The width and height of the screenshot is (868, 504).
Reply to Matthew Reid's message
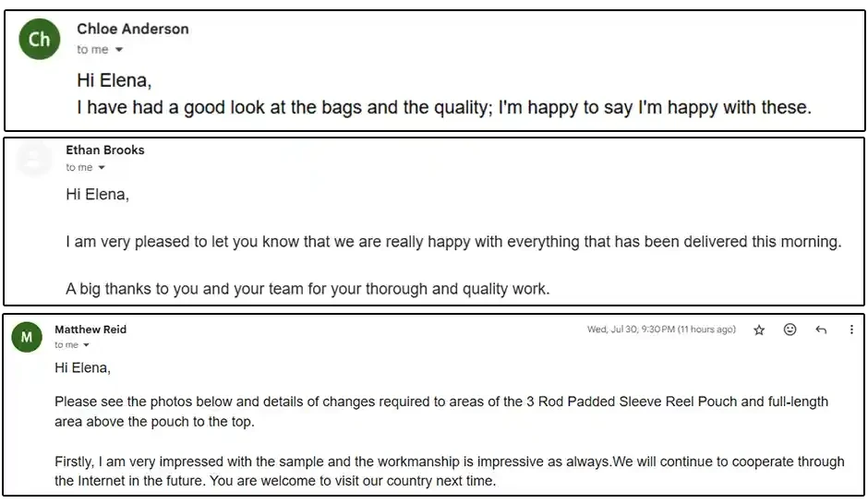point(821,330)
